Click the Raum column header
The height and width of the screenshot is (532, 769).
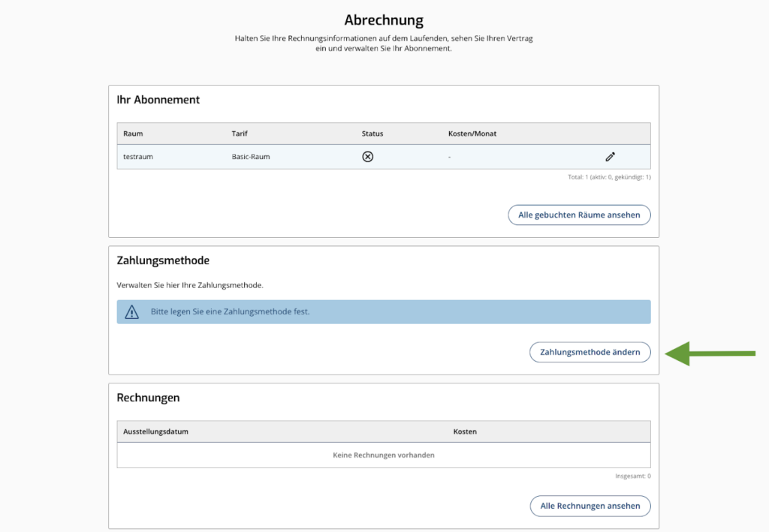click(133, 134)
